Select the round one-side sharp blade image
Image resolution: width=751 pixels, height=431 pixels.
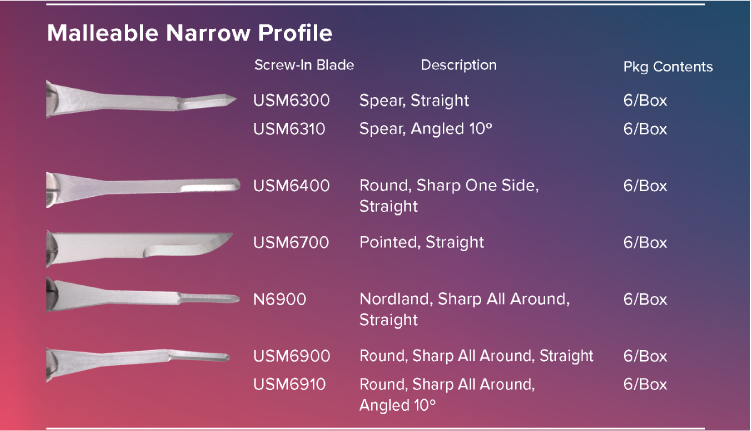click(x=143, y=190)
